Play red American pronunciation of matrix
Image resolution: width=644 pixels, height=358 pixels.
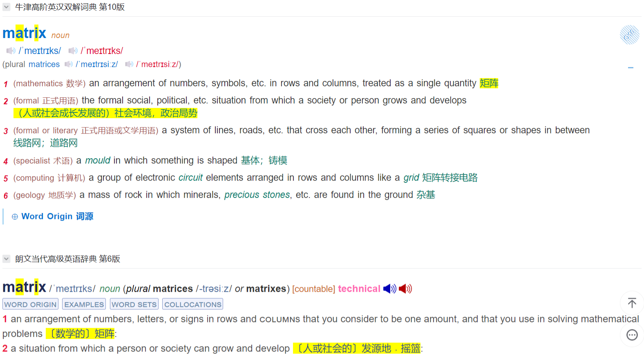(x=73, y=51)
